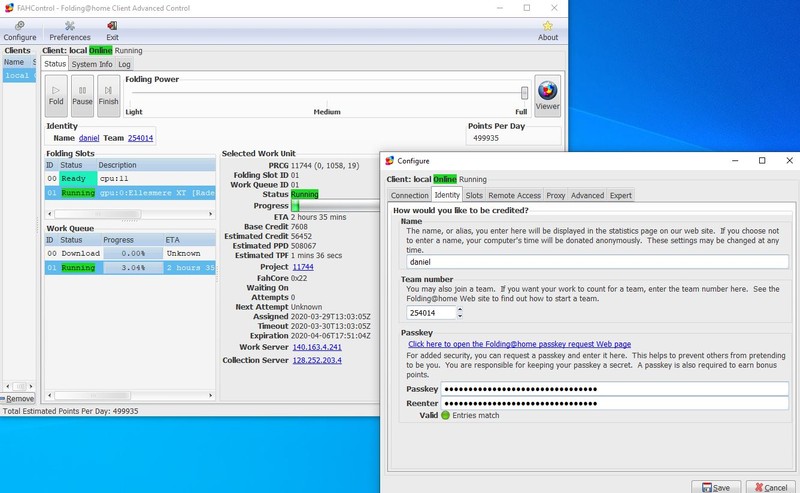Open the Slots tab in Configure
800x493 pixels.
474,195
